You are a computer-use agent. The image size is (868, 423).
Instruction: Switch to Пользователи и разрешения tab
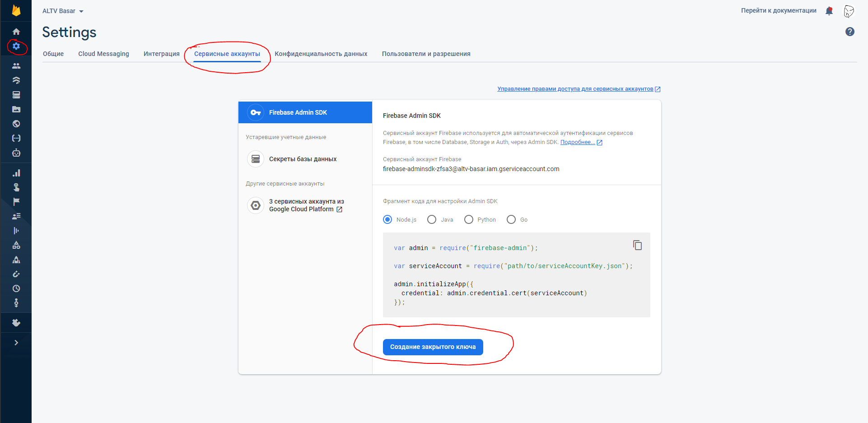pyautogui.click(x=426, y=54)
